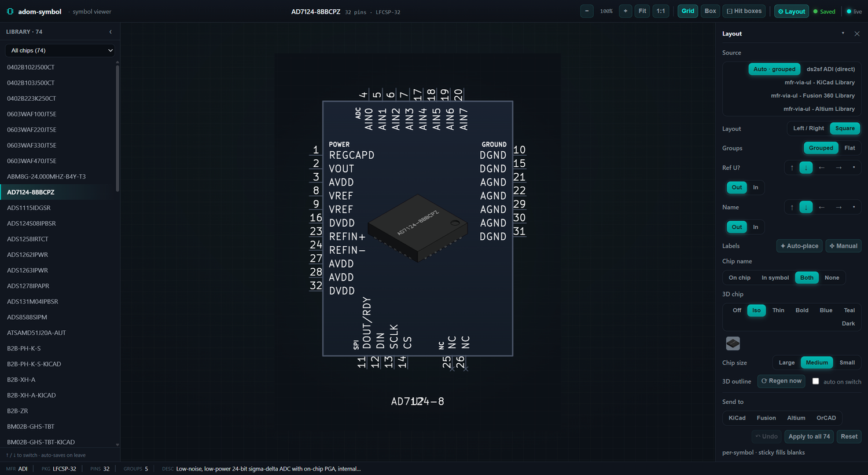Set chip size to Small
Screen dimensions: 868x475
[847, 363]
